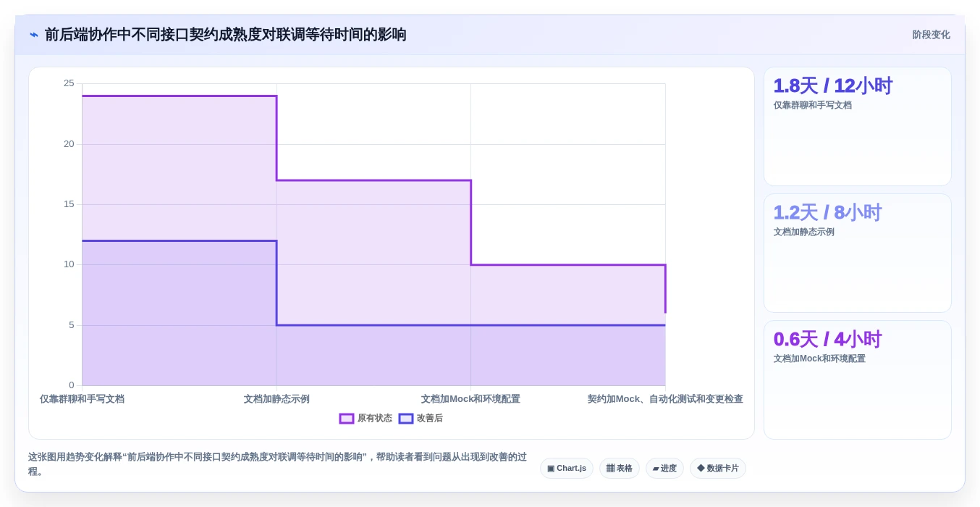Click the lightning icon beside the title
The width and height of the screenshot is (980, 507).
(33, 35)
